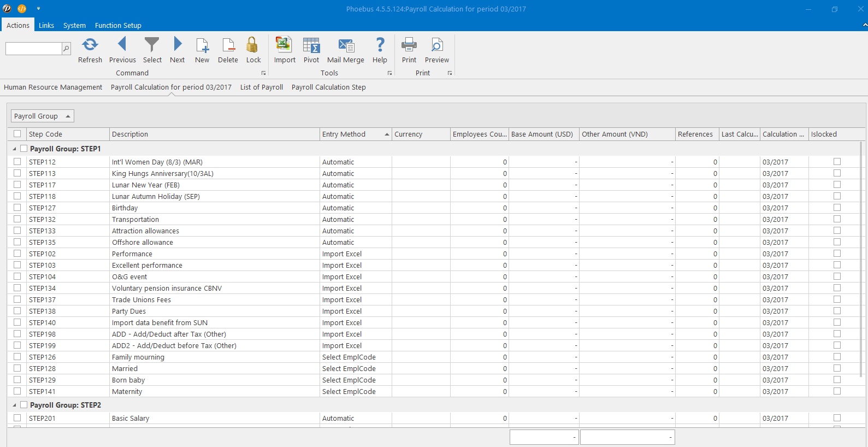Click the Lock padlock icon

tap(252, 44)
